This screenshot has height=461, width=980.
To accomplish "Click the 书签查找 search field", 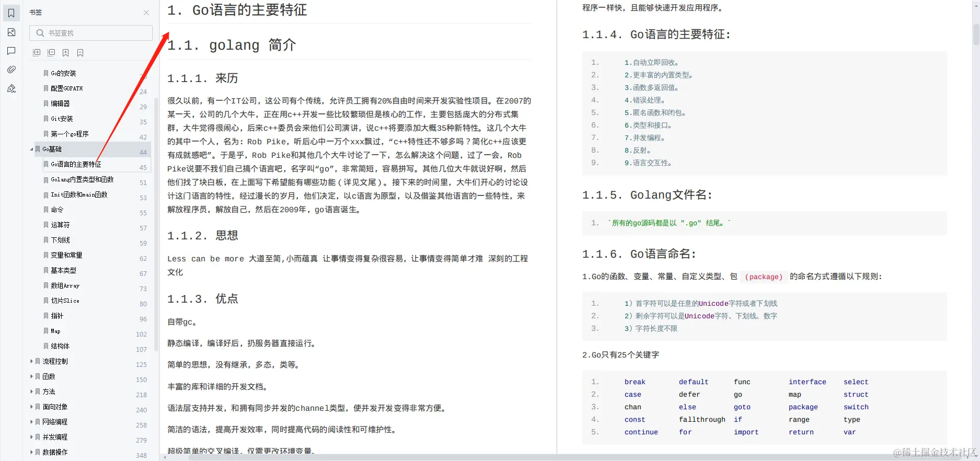I will pos(91,33).
